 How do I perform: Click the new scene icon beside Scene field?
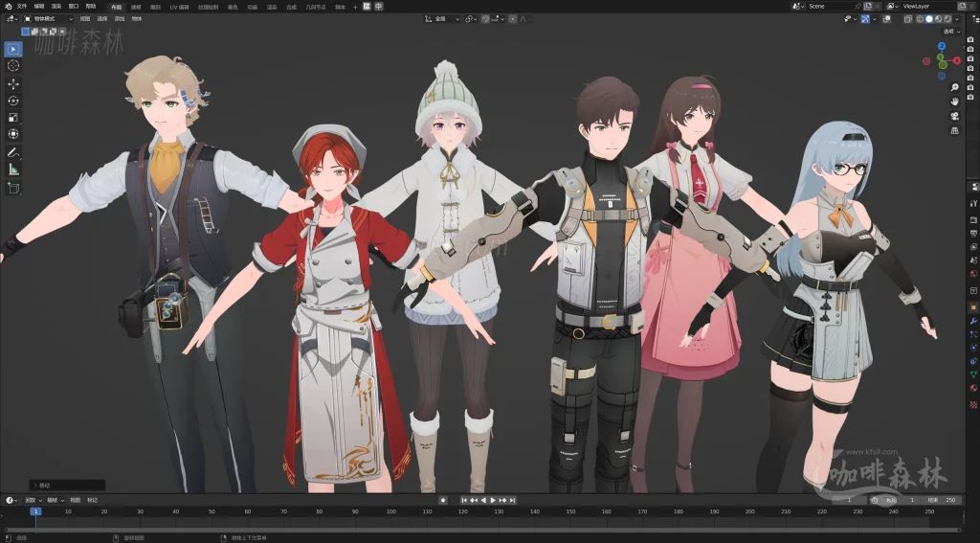868,6
